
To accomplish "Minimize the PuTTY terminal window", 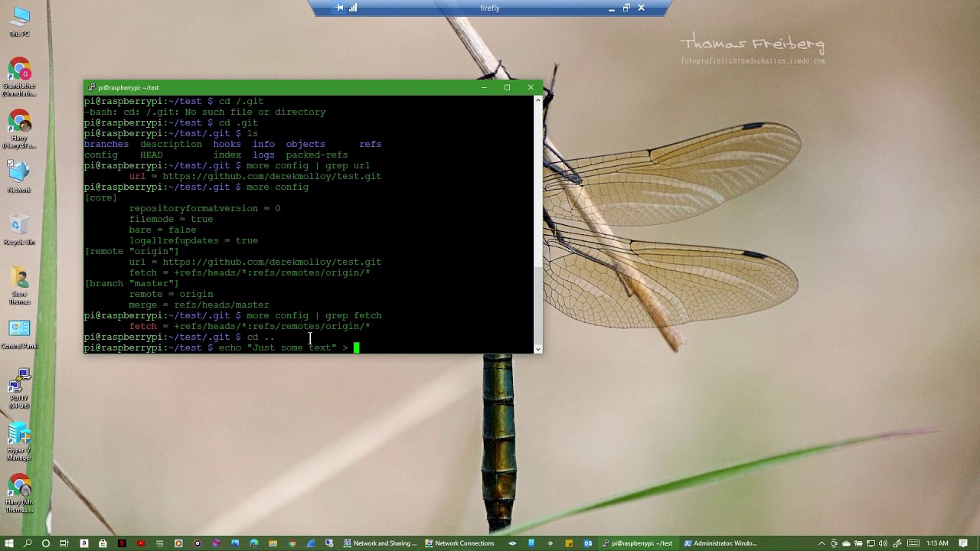I will 484,87.
